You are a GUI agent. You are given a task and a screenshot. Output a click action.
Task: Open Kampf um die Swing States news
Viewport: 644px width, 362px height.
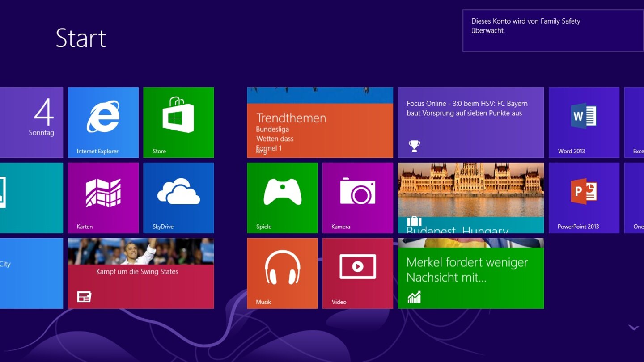click(141, 274)
